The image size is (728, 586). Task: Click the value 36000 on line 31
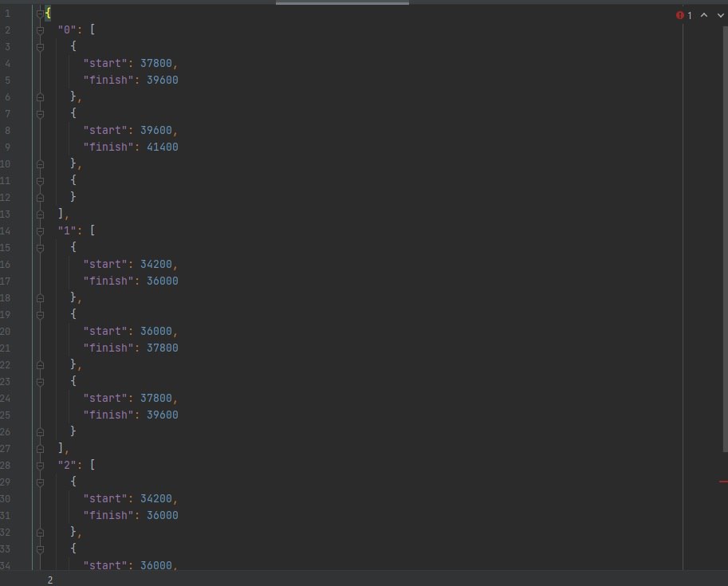coord(162,515)
